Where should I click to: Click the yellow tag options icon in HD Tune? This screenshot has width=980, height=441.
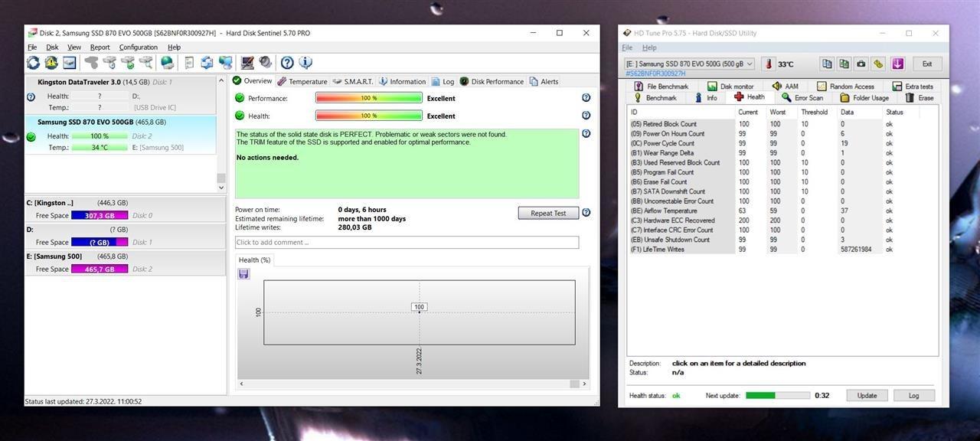pos(878,64)
